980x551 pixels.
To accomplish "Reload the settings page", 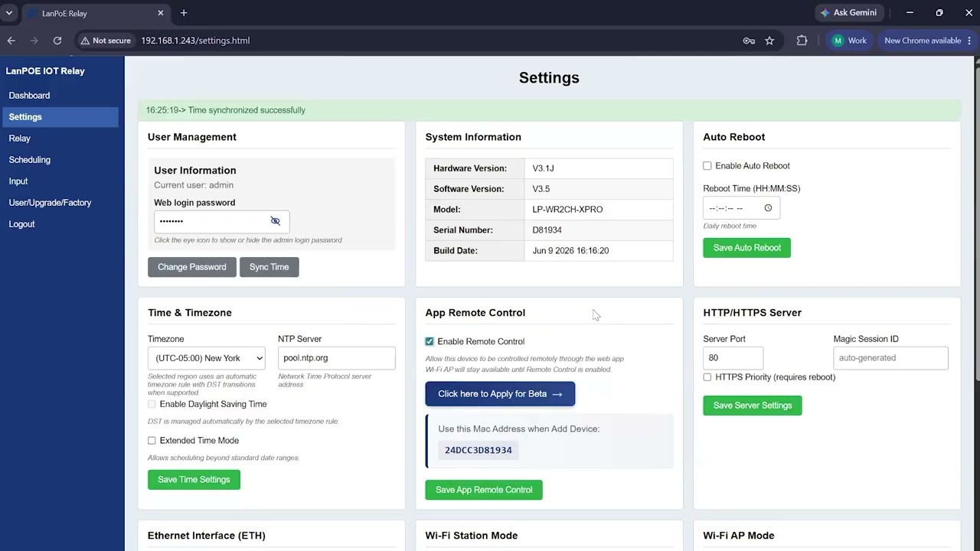I will pyautogui.click(x=57, y=41).
